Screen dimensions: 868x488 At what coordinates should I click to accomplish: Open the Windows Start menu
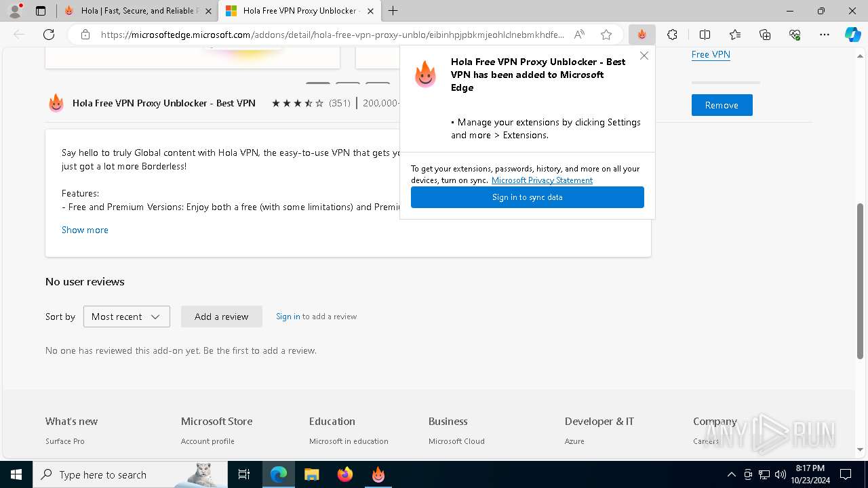click(x=16, y=474)
